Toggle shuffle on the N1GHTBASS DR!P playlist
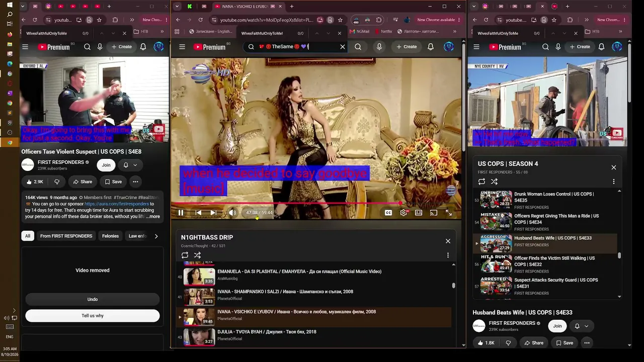Viewport: 644px width, 362px height. [197, 255]
